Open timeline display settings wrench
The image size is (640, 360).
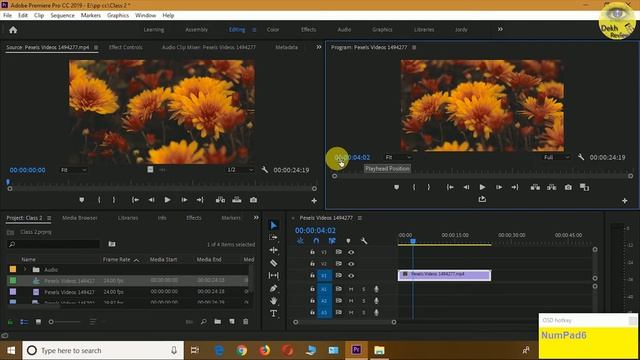click(364, 241)
